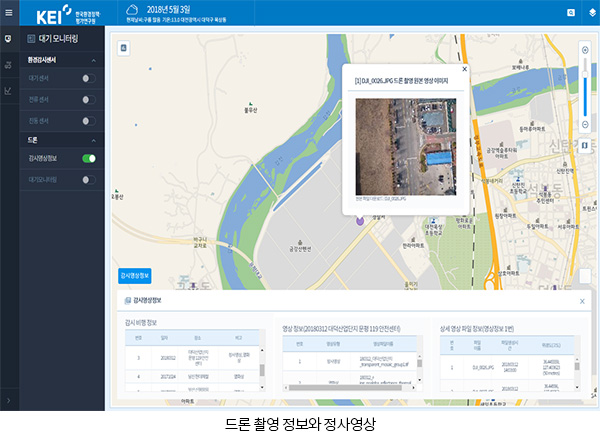This screenshot has height=441, width=600.
Task: Expand the sidebar with bottom-left chevron
Action: coord(9,401)
